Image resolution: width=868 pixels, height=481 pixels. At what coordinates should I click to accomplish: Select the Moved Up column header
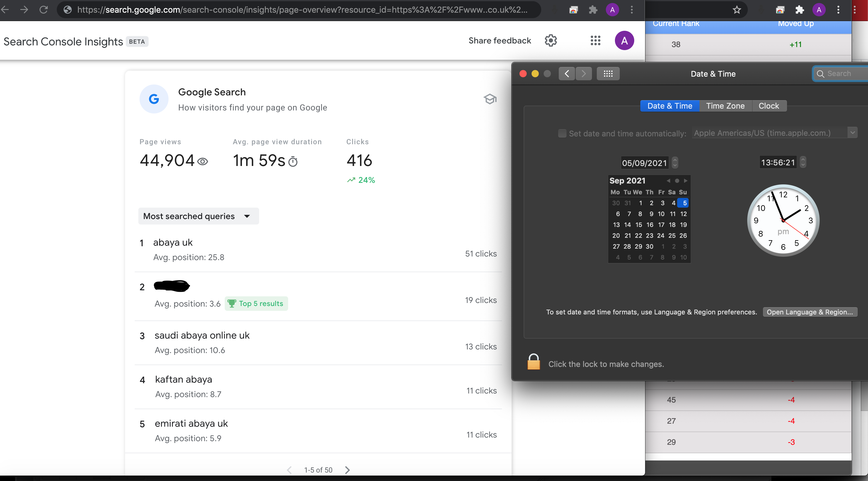pos(796,24)
